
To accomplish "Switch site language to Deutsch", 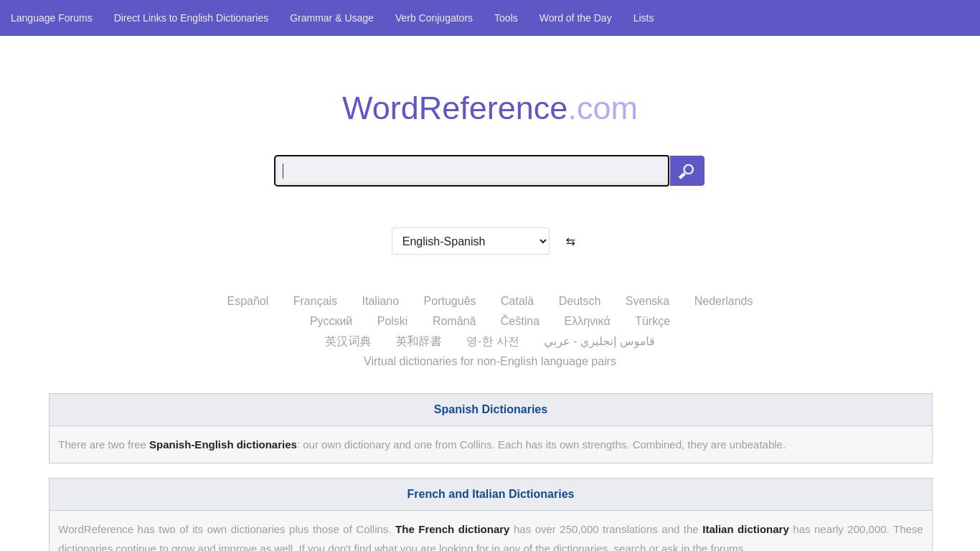I will pyautogui.click(x=580, y=301).
